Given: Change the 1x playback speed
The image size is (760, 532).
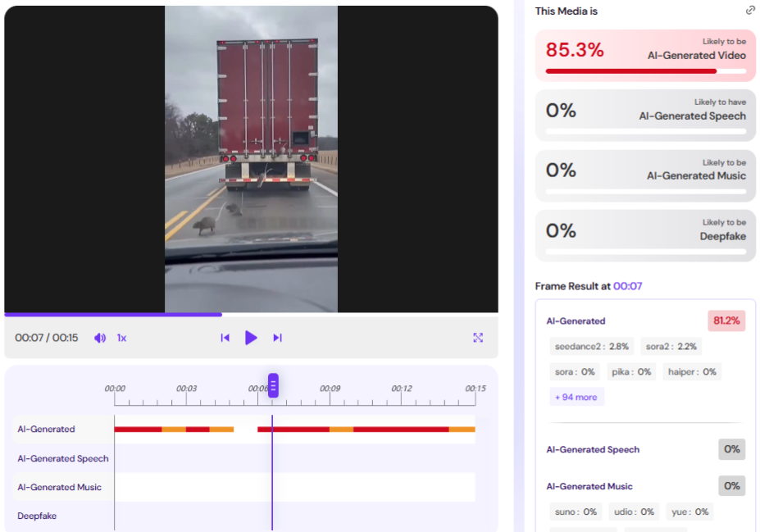Looking at the screenshot, I should tap(121, 338).
